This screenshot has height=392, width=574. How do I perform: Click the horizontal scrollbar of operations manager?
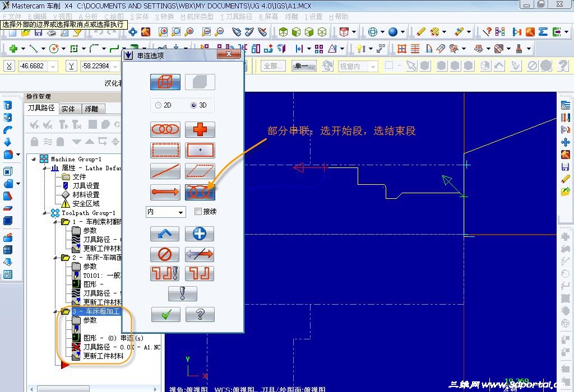[x=94, y=389]
